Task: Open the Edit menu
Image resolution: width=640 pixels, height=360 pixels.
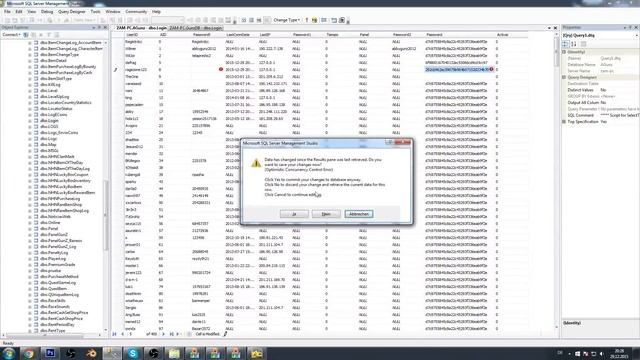Action: point(19,12)
